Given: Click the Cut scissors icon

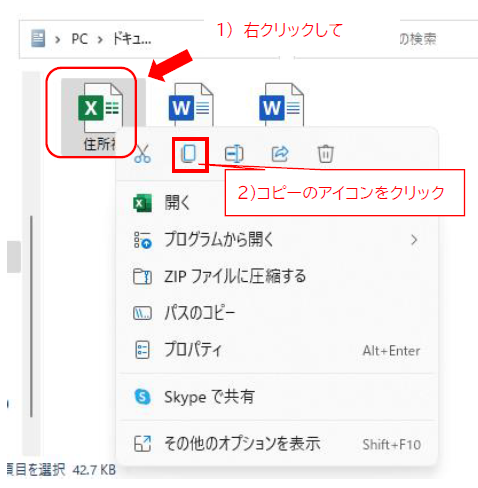Looking at the screenshot, I should pyautogui.click(x=143, y=154).
